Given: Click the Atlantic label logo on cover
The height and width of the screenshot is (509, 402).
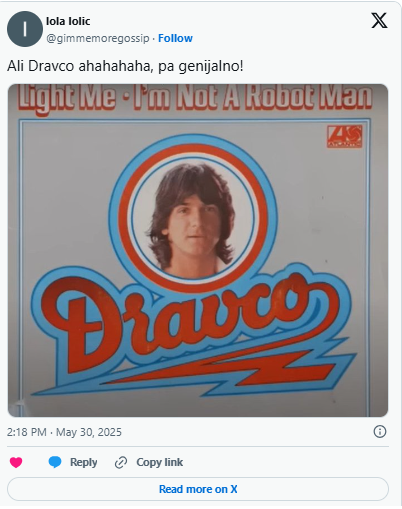Looking at the screenshot, I should click(344, 136).
